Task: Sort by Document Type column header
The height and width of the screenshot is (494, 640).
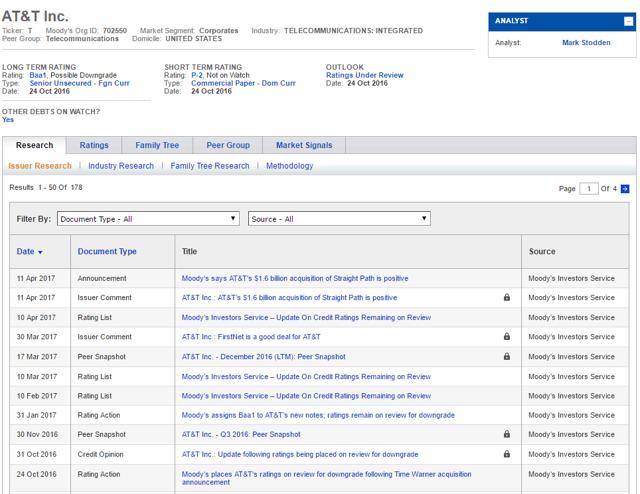Action: point(107,251)
